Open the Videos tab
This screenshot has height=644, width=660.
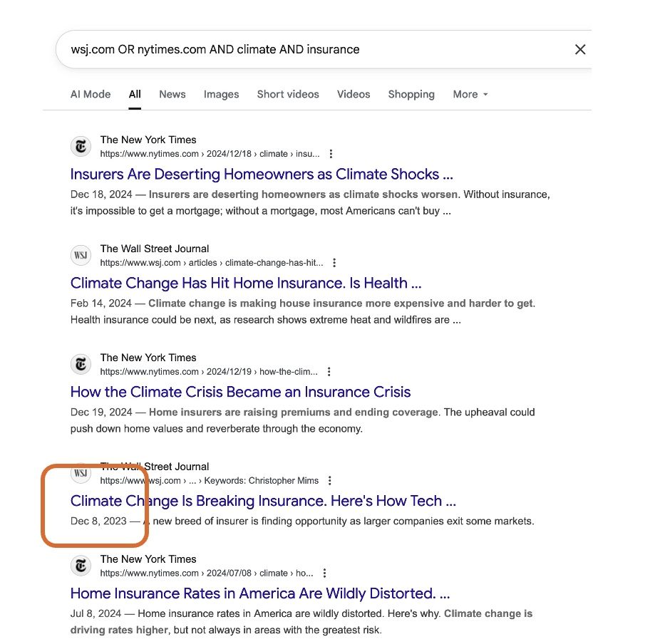(354, 94)
